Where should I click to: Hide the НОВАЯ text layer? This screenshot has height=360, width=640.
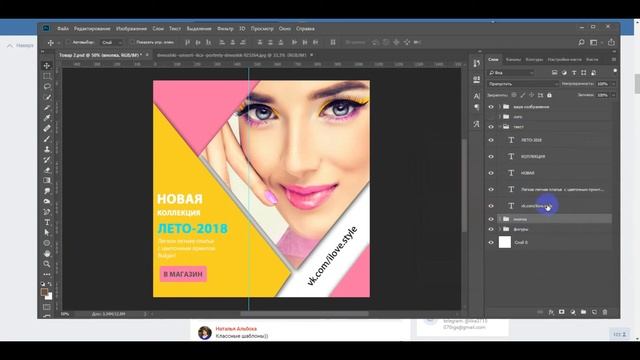pos(491,173)
